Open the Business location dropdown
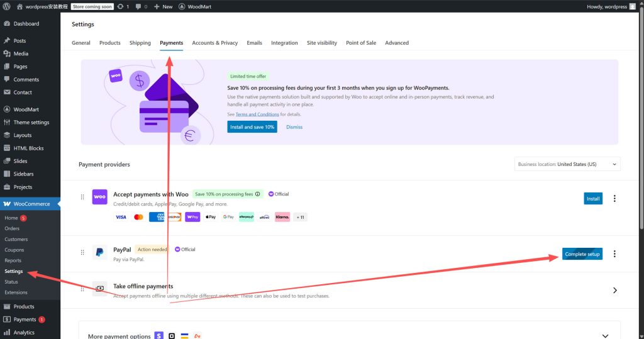The image size is (644, 339). coord(567,164)
